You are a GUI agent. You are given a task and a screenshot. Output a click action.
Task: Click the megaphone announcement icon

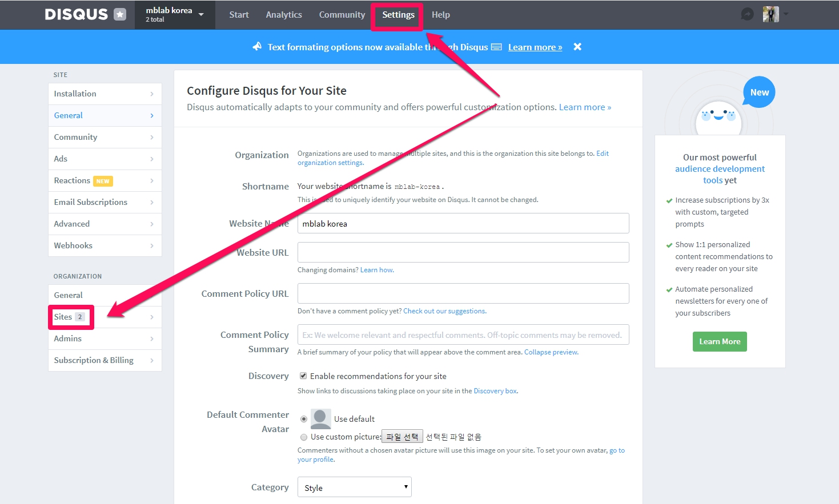[x=257, y=47]
